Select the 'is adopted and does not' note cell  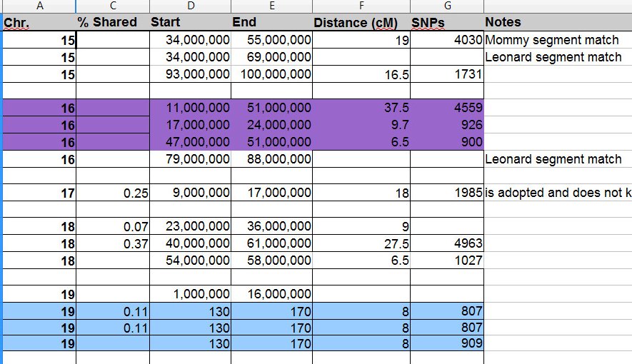(558, 193)
